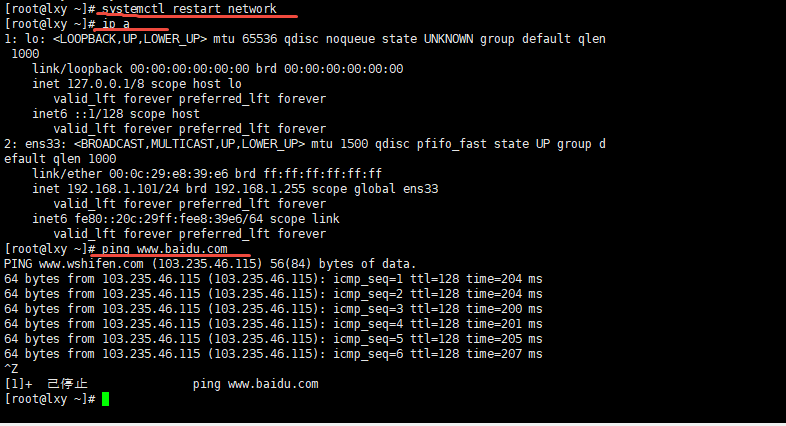
Task: Click the icmp_seq=1 ping reply line
Action: (x=273, y=279)
